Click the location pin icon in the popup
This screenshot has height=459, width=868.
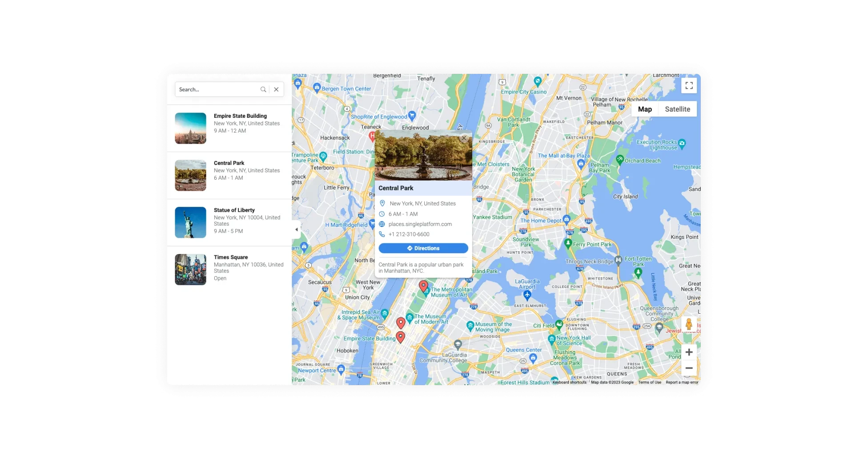pos(382,203)
